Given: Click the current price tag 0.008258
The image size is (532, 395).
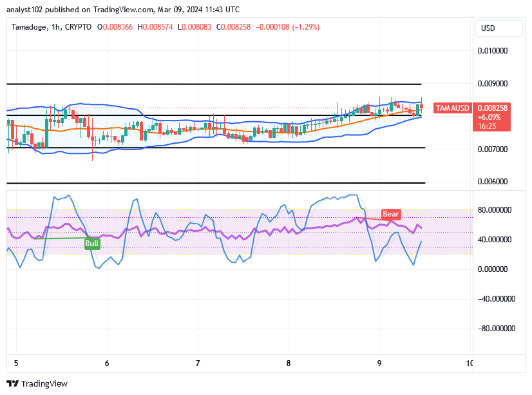Looking at the screenshot, I should [492, 108].
